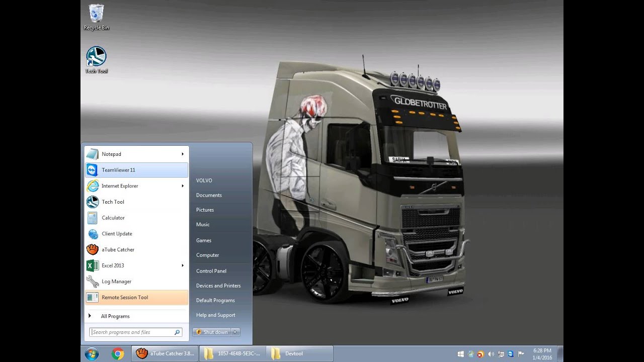Open Music from the Start menu
This screenshot has height=362, width=644.
tap(203, 224)
